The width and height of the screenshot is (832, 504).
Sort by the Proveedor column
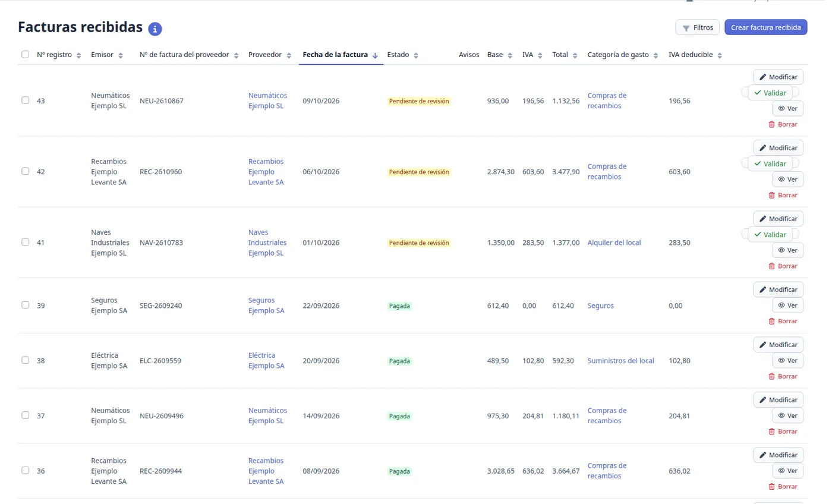tap(270, 55)
